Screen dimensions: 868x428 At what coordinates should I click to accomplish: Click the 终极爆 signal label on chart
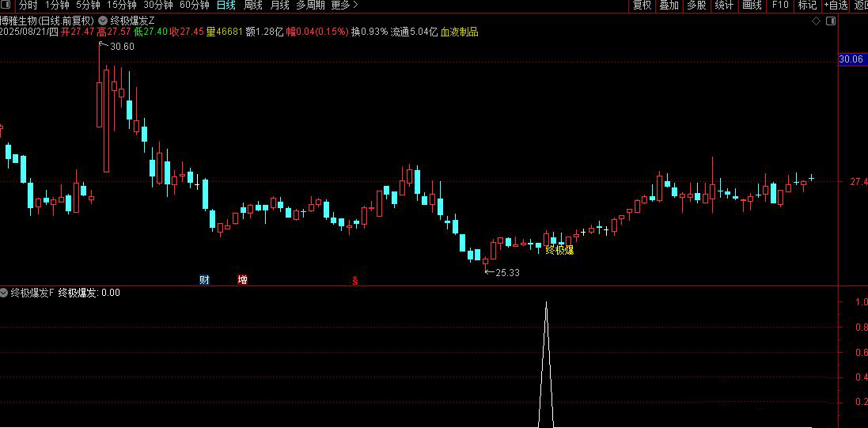pyautogui.click(x=559, y=250)
